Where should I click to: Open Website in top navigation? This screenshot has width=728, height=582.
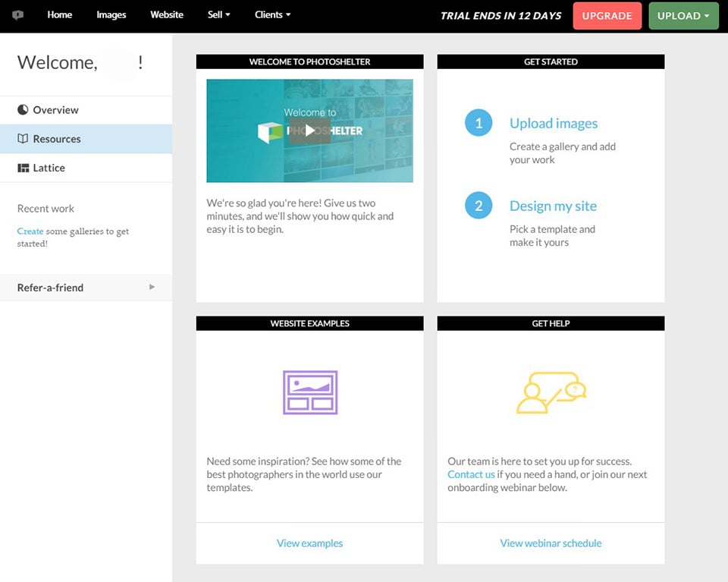[x=167, y=15]
